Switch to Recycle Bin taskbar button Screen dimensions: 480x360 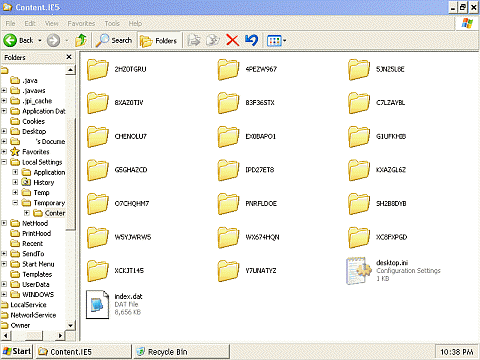click(182, 352)
